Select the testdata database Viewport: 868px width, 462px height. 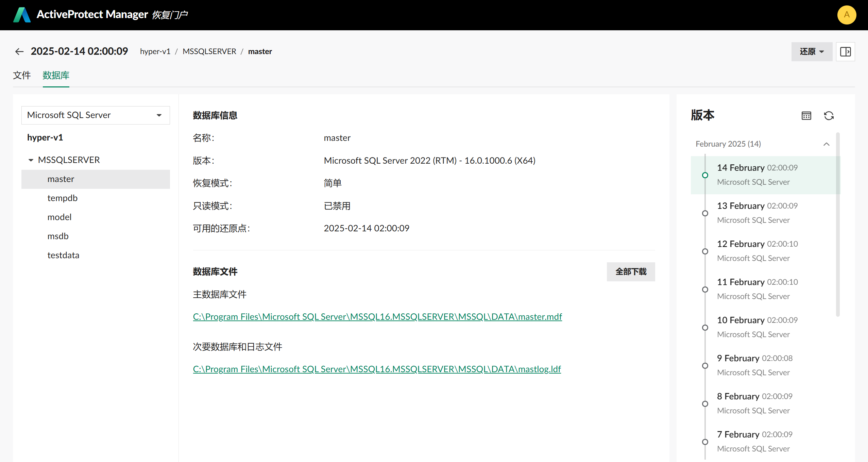point(96,255)
